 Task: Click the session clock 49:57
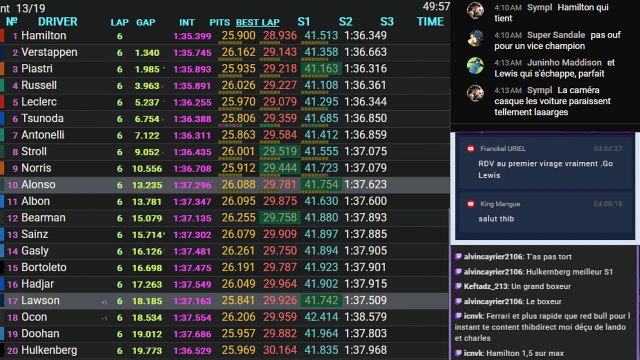pos(436,7)
